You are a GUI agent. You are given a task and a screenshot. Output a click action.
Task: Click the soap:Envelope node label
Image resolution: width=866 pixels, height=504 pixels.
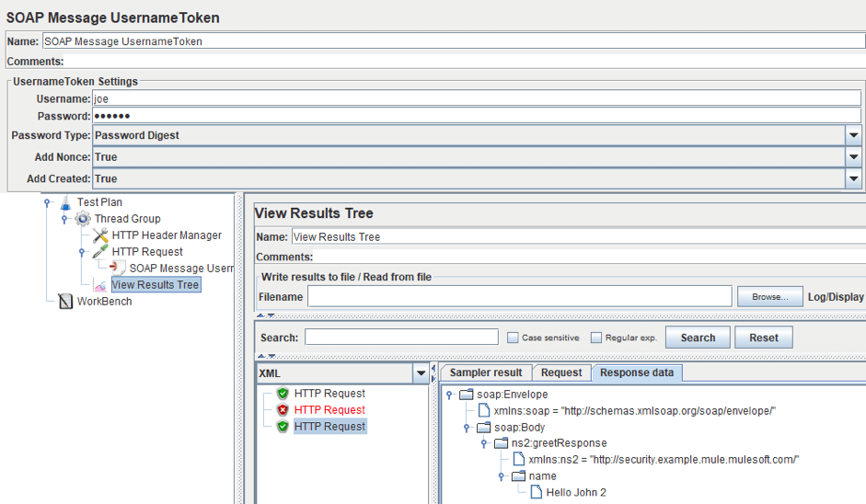(x=512, y=395)
